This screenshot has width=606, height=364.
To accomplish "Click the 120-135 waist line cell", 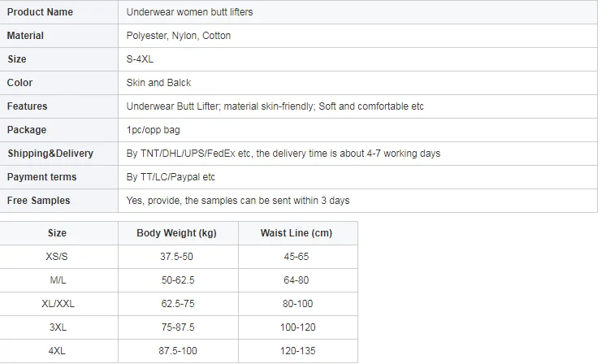I will pos(297,351).
